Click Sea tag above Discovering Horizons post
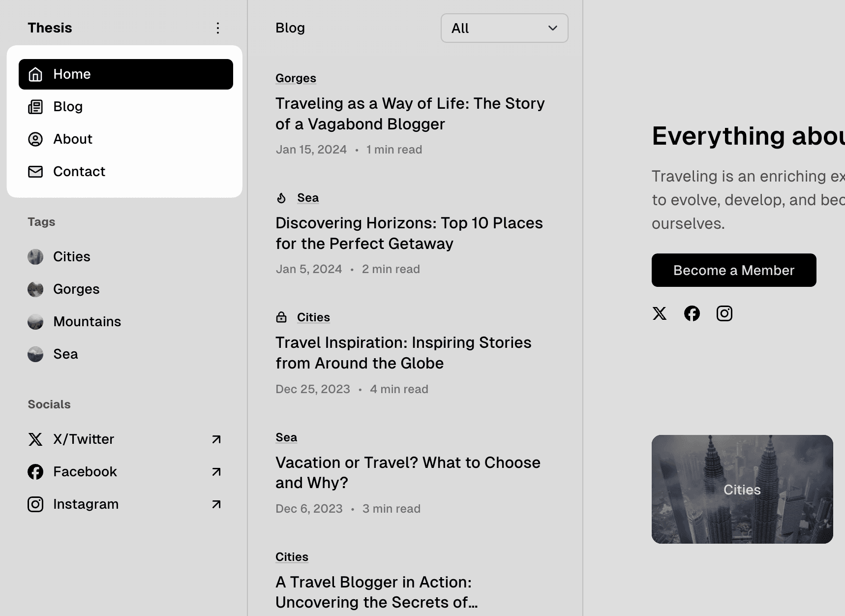 coord(308,198)
